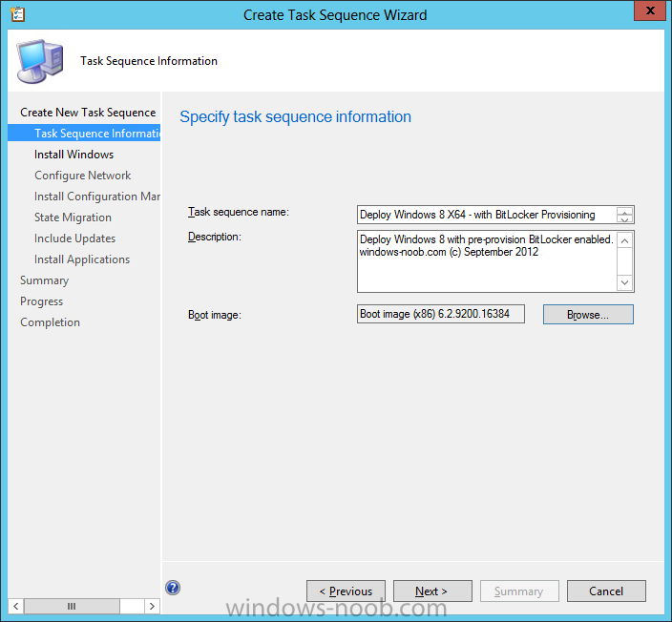This screenshot has height=622, width=672.
Task: Click Create New Task Sequence heading
Action: click(x=88, y=113)
